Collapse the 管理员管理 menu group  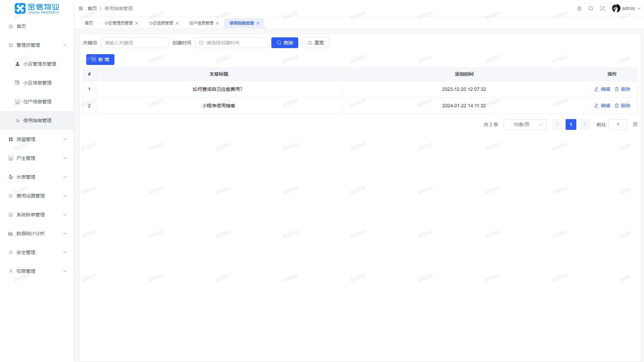click(37, 45)
